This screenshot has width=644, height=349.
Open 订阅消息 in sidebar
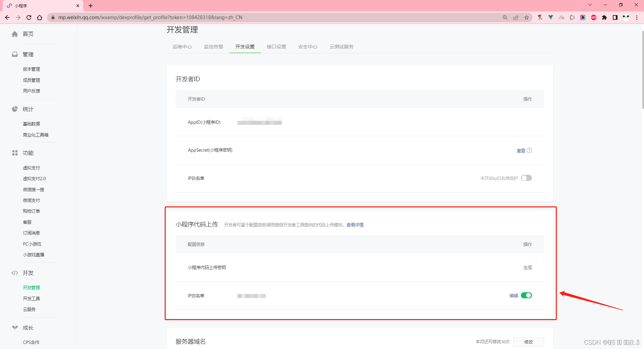tap(32, 233)
